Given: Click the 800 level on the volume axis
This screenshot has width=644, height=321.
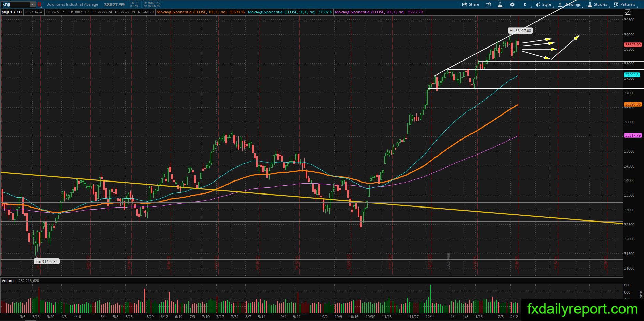Looking at the screenshot, I should [x=627, y=285].
